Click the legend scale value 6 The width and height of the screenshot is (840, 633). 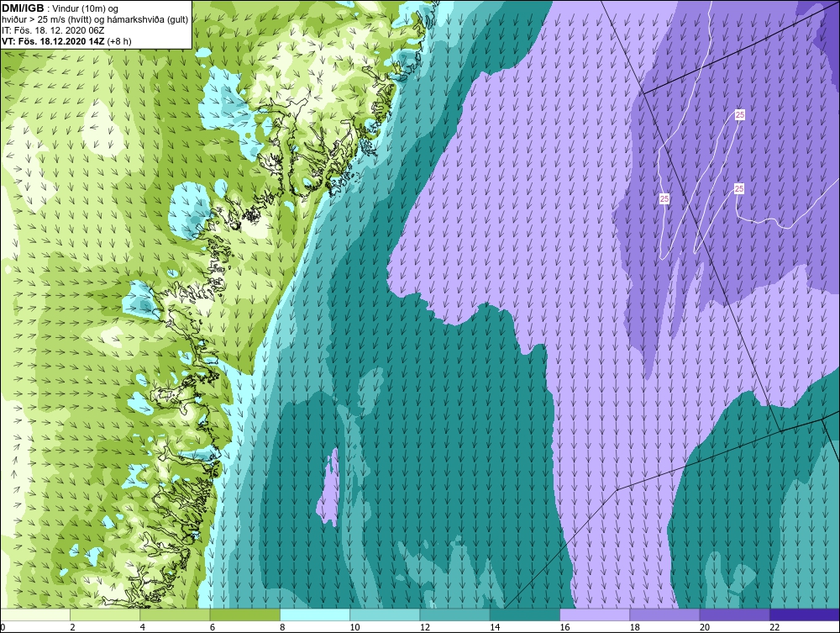[213, 628]
